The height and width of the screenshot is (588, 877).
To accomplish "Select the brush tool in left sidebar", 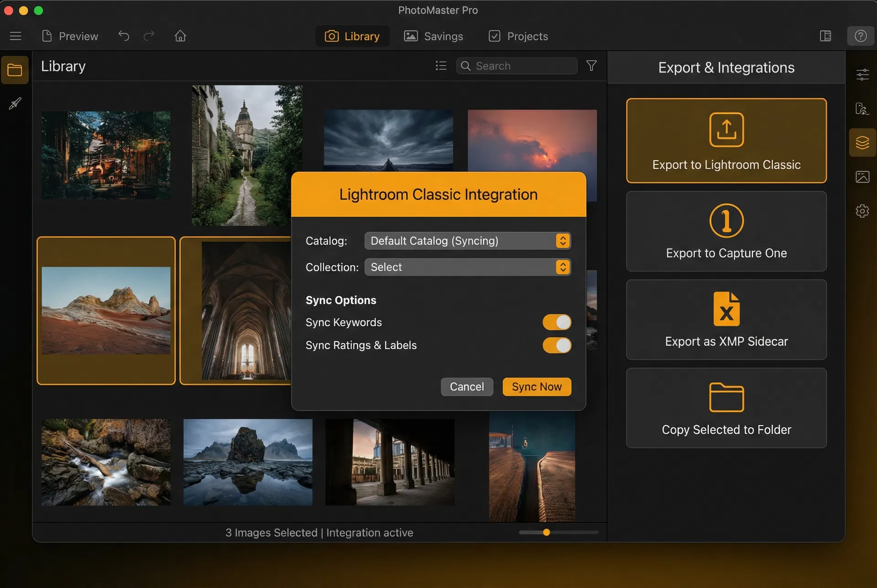I will (15, 104).
